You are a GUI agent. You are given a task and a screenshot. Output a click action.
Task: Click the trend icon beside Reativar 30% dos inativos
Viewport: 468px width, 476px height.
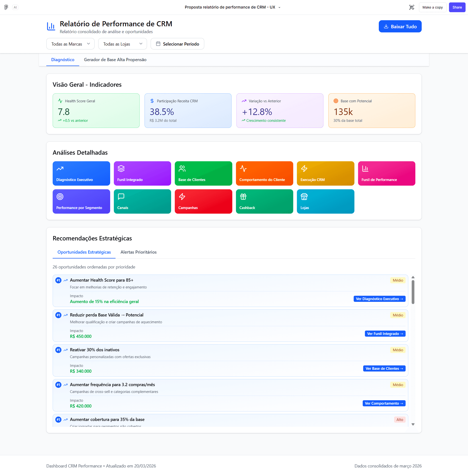(66, 350)
